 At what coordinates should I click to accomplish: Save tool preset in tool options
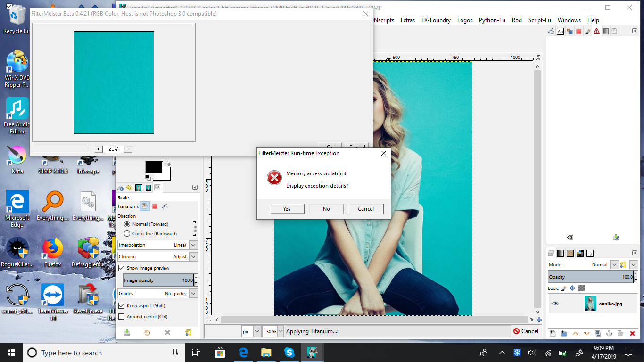(x=127, y=333)
